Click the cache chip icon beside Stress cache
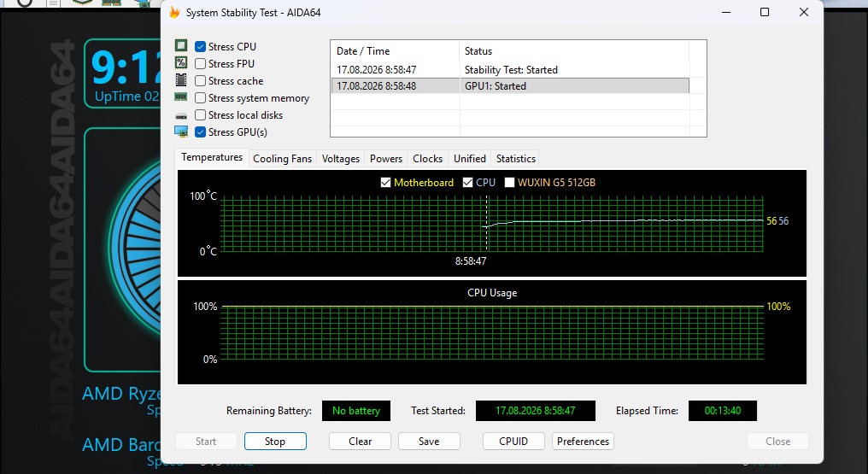The image size is (868, 474). (181, 79)
